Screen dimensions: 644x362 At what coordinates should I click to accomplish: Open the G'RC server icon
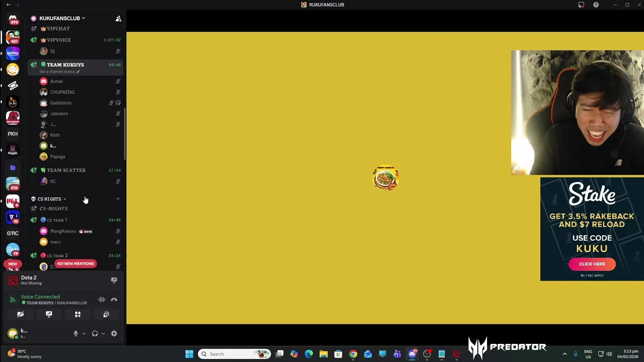(x=13, y=233)
